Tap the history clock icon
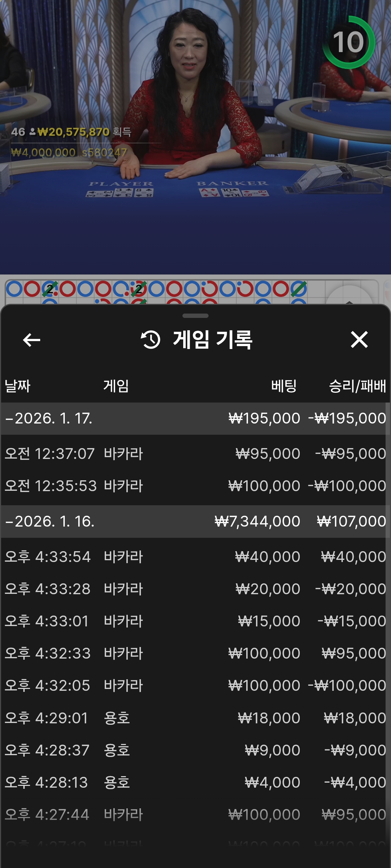The height and width of the screenshot is (868, 391). coord(151,340)
